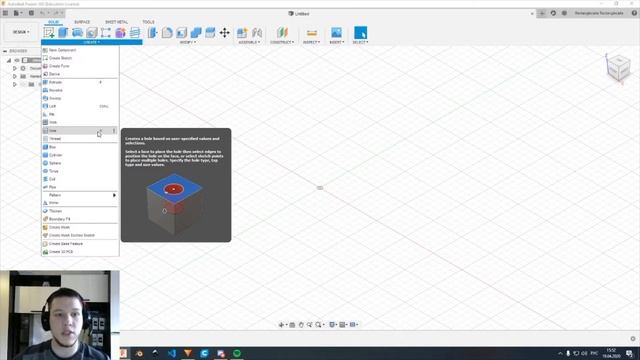This screenshot has width=640, height=360.
Task: Click the Pan hand tool in navigation bar
Action: [x=301, y=325]
